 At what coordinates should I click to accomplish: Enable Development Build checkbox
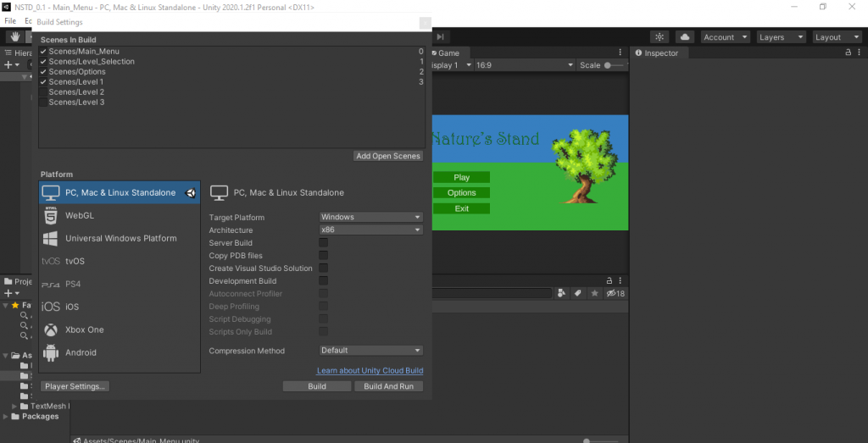[323, 281]
